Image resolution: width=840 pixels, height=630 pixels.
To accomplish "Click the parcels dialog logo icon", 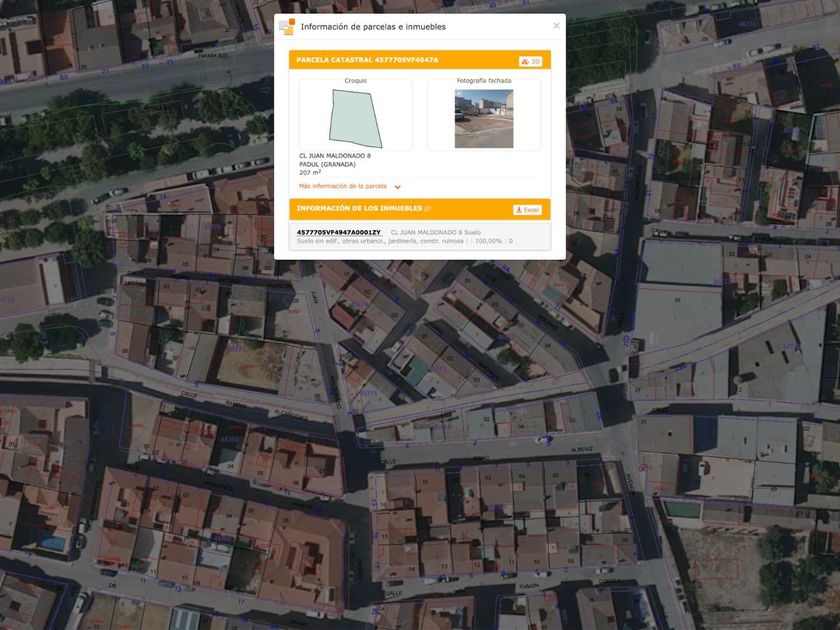I will (287, 26).
